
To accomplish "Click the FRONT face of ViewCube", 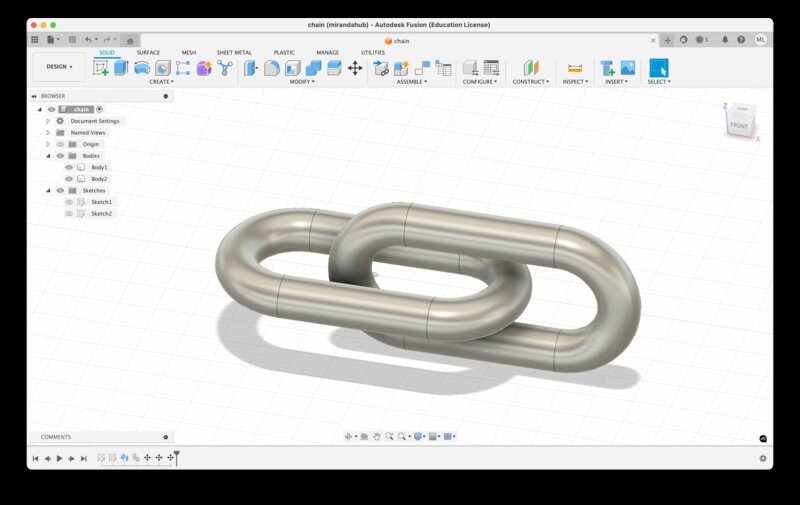I will (x=738, y=125).
